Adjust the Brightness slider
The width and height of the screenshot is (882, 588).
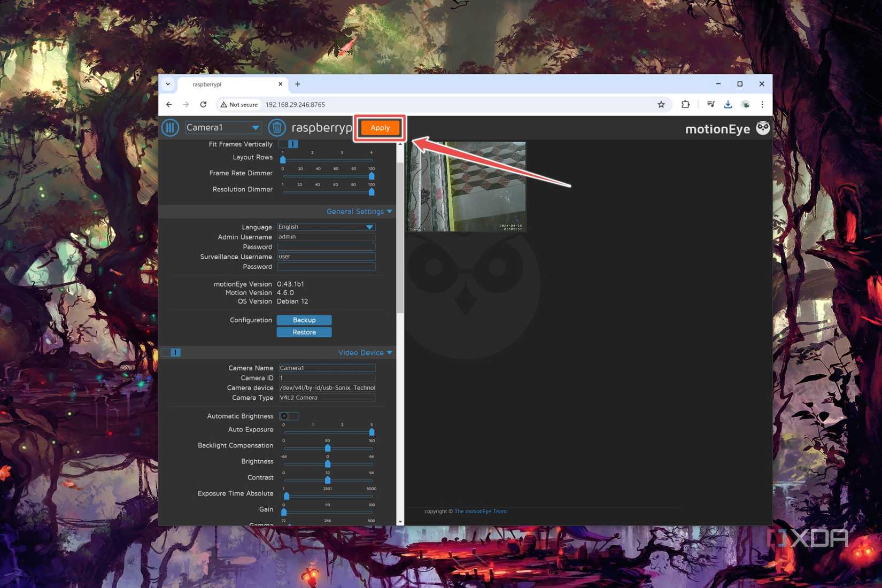[x=328, y=464]
